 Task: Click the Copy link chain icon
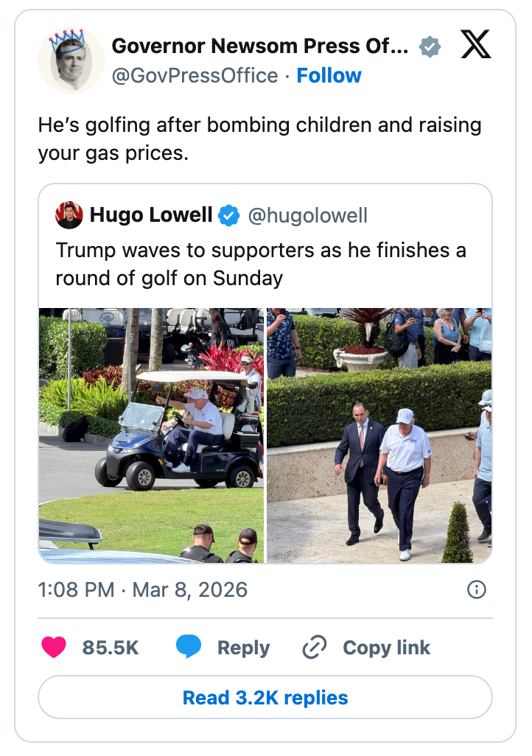click(x=315, y=648)
